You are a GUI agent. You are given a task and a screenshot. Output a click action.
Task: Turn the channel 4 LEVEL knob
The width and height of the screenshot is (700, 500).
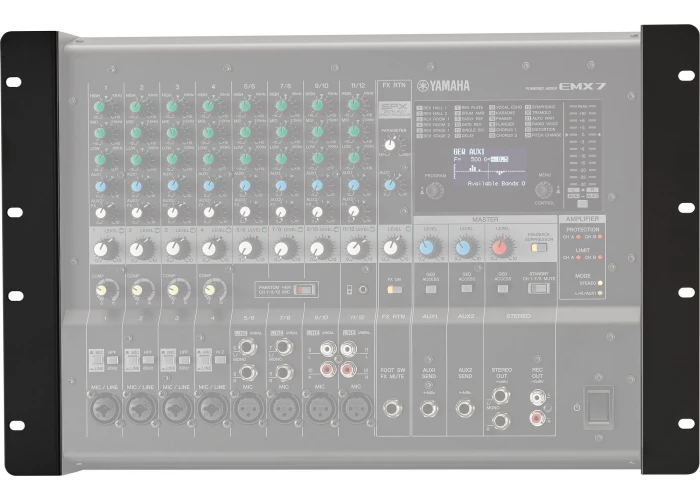211,249
